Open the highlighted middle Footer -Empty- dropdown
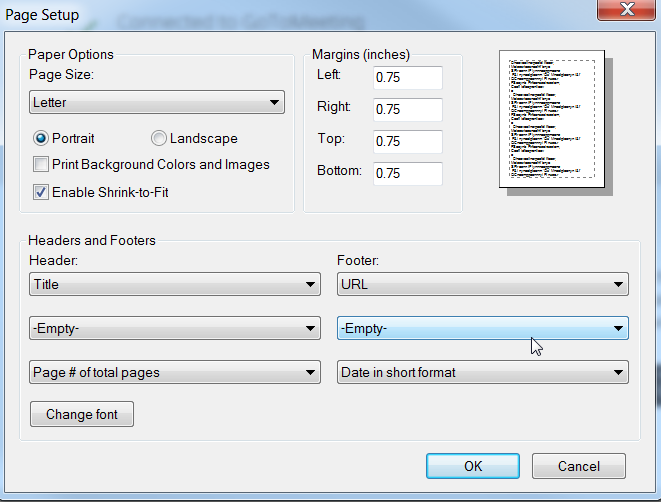Image resolution: width=661 pixels, height=502 pixels. 483,328
